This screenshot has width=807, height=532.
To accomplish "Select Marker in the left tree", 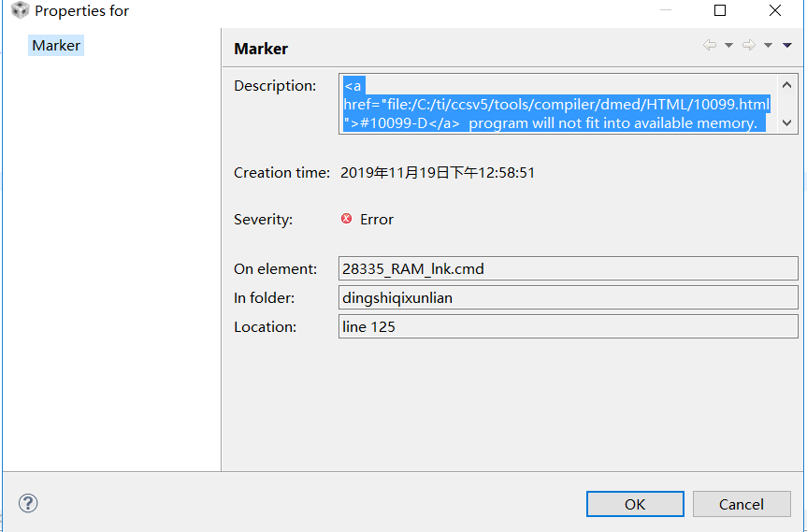I will pos(56,46).
